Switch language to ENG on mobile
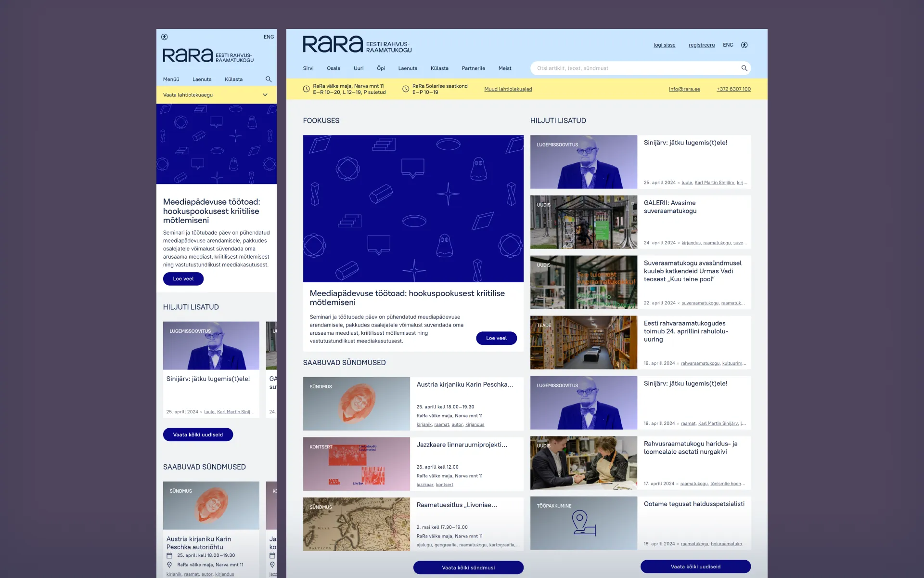Screen dimensions: 924x578 coord(269,37)
